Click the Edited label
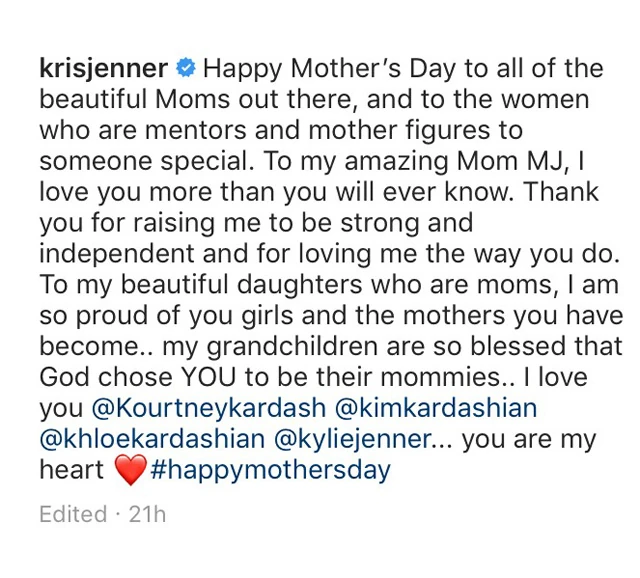This screenshot has height=578, width=640. coord(72,515)
